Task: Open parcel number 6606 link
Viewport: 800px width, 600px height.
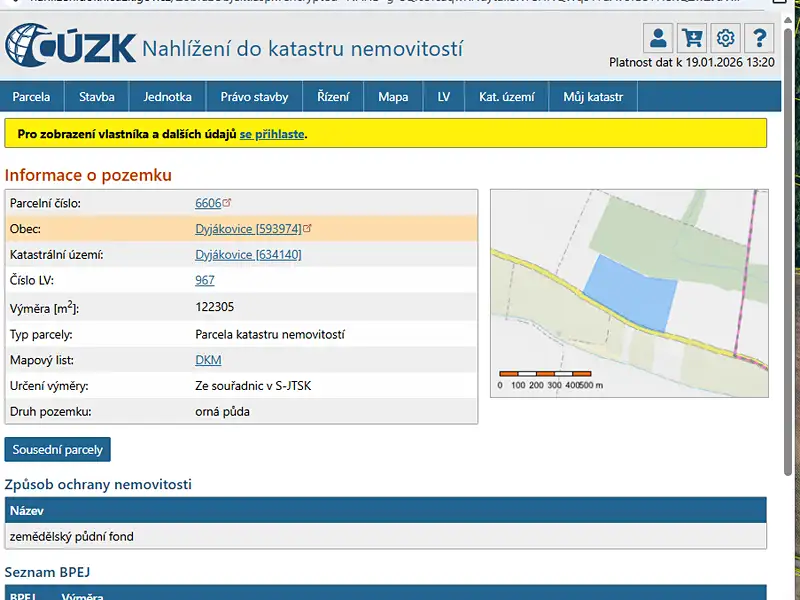Action: [x=208, y=203]
